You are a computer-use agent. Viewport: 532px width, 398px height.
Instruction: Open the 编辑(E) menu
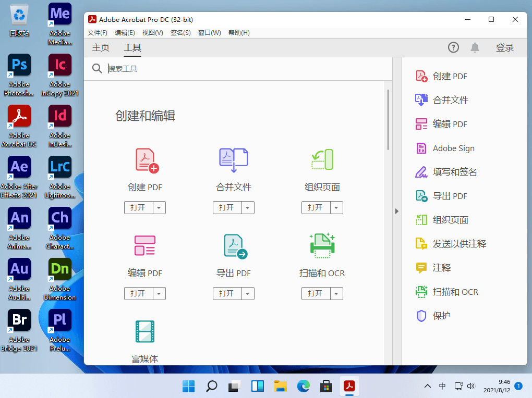[125, 32]
